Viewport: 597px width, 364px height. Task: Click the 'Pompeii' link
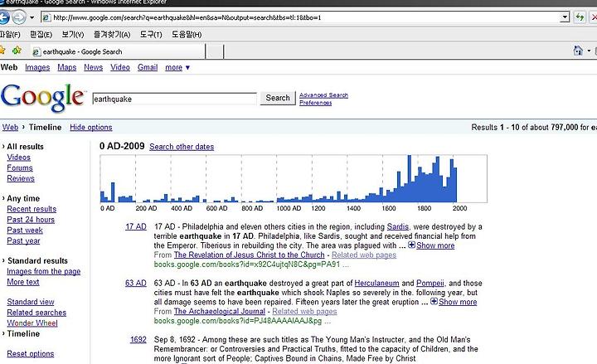tap(430, 284)
